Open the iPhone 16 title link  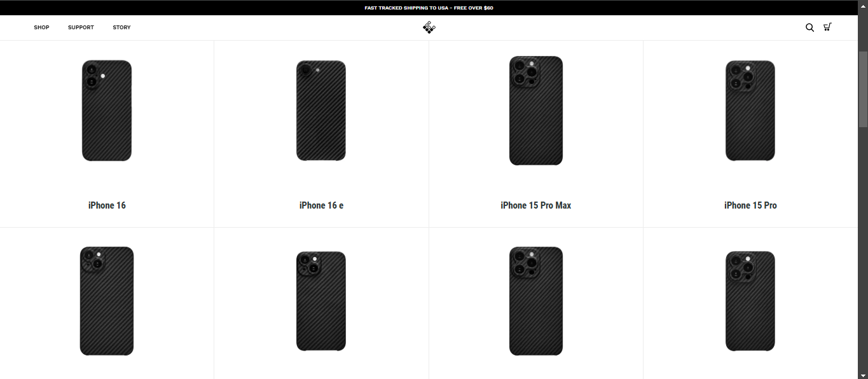[x=107, y=205]
